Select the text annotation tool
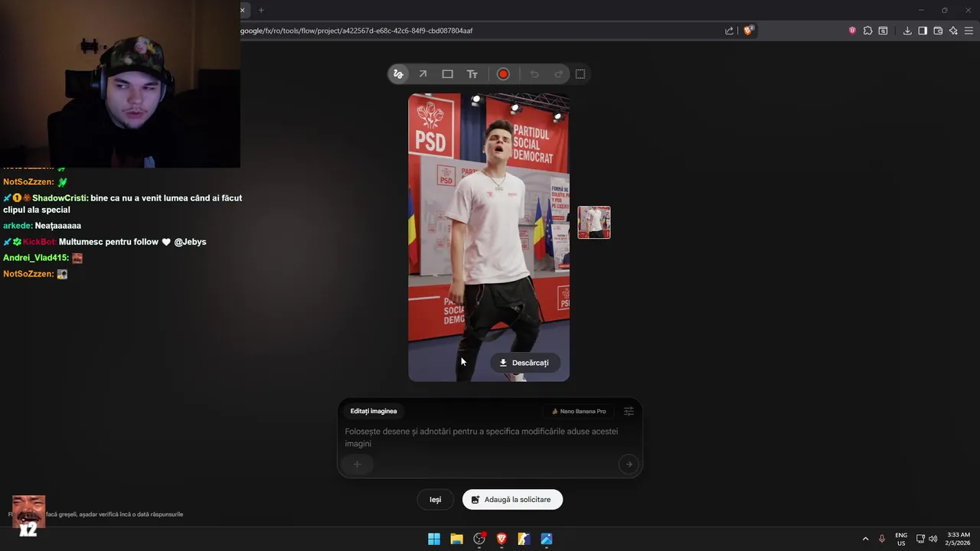Screen dimensions: 980x551 472,74
